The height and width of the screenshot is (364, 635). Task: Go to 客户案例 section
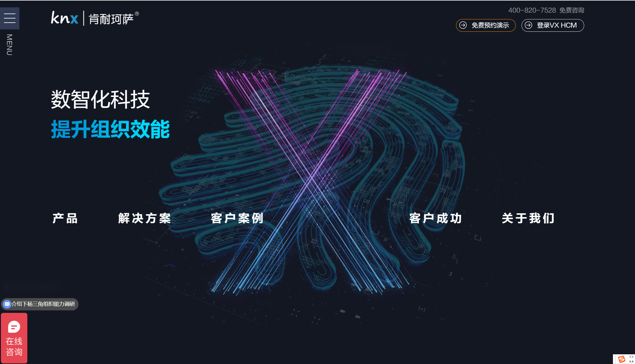click(237, 218)
